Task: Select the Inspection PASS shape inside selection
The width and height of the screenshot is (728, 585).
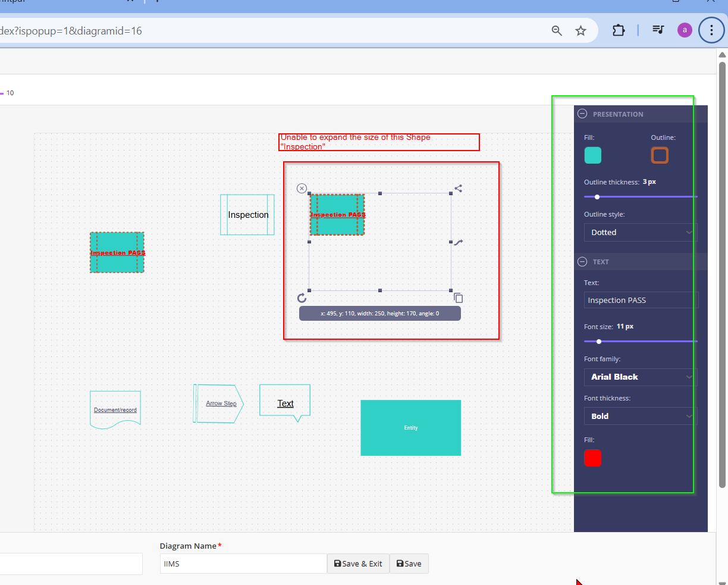Action: [x=337, y=214]
